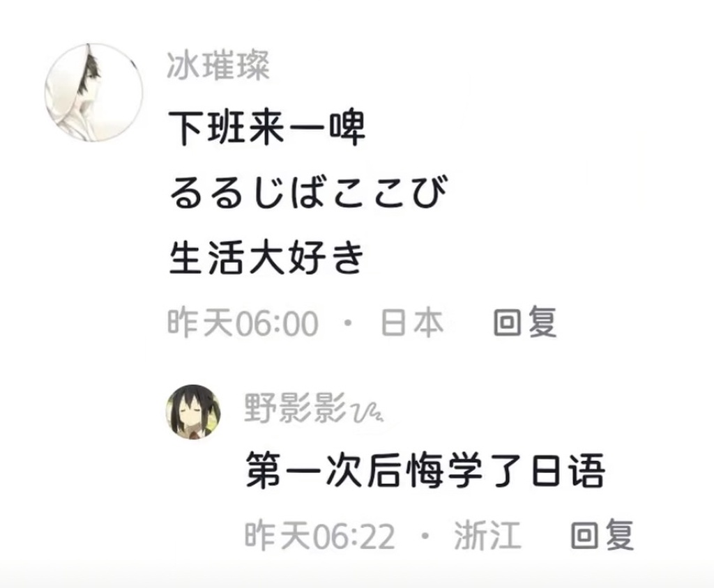This screenshot has width=714, height=588.
Task: Click the dot separator before 浙江
Action: [425, 535]
